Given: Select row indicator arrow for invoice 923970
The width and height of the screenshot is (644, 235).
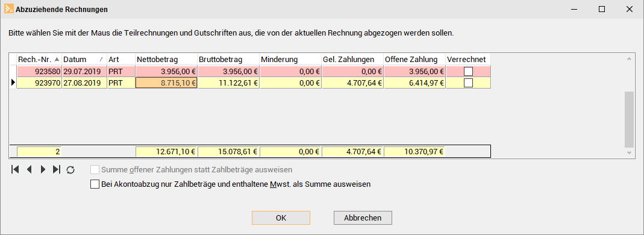Looking at the screenshot, I should click(x=13, y=83).
